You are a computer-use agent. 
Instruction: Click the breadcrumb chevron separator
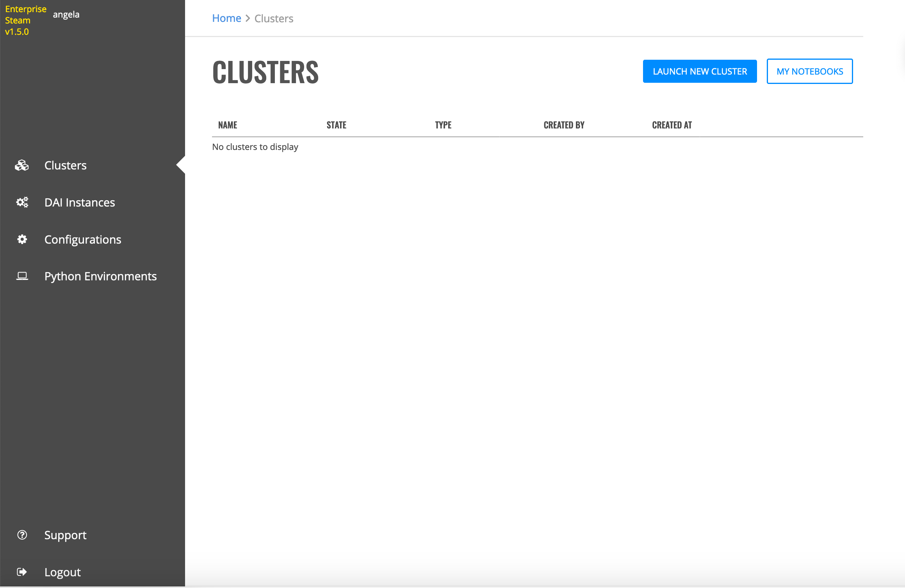(x=248, y=18)
